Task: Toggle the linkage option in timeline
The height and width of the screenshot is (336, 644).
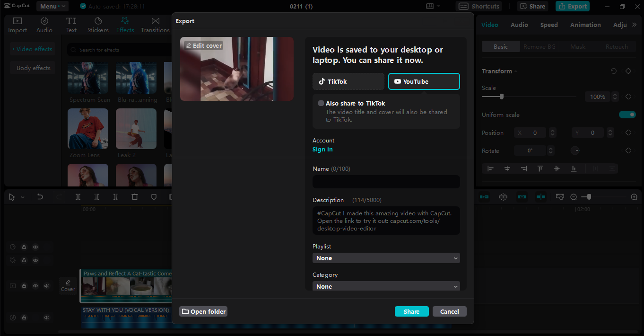Action: [522, 197]
